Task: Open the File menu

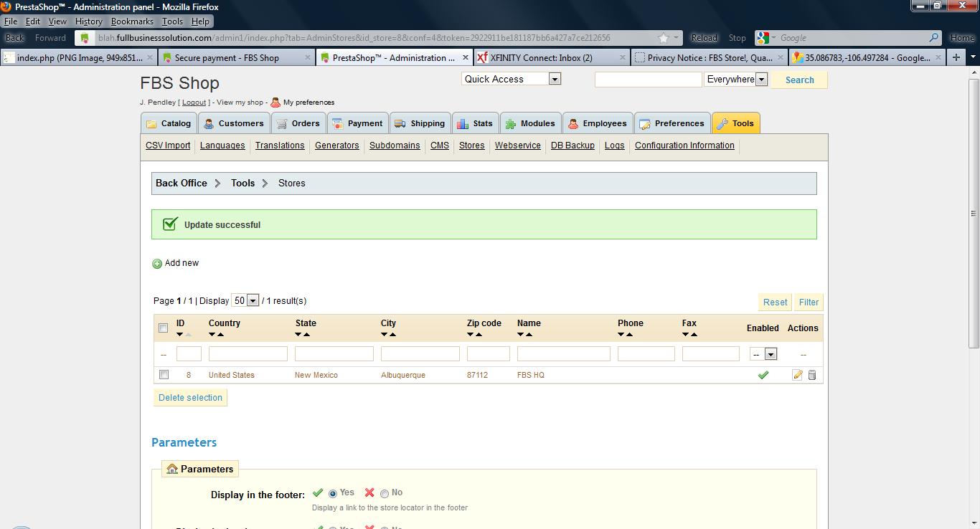Action: [11, 22]
